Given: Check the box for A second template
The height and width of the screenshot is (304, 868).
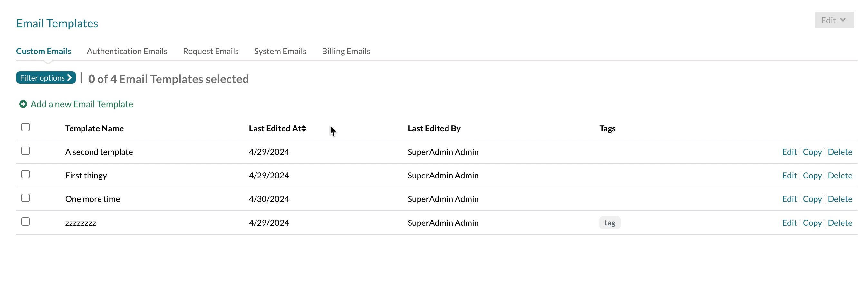Looking at the screenshot, I should click(x=25, y=151).
